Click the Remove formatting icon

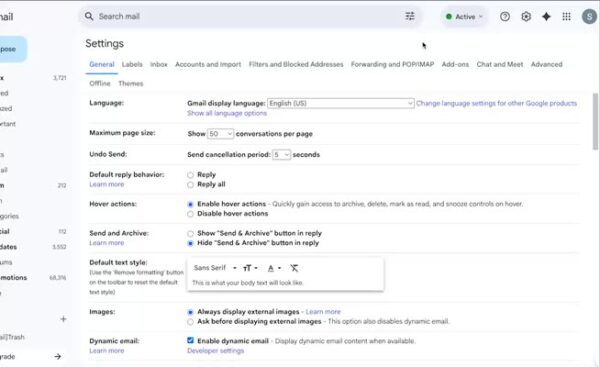click(x=294, y=268)
